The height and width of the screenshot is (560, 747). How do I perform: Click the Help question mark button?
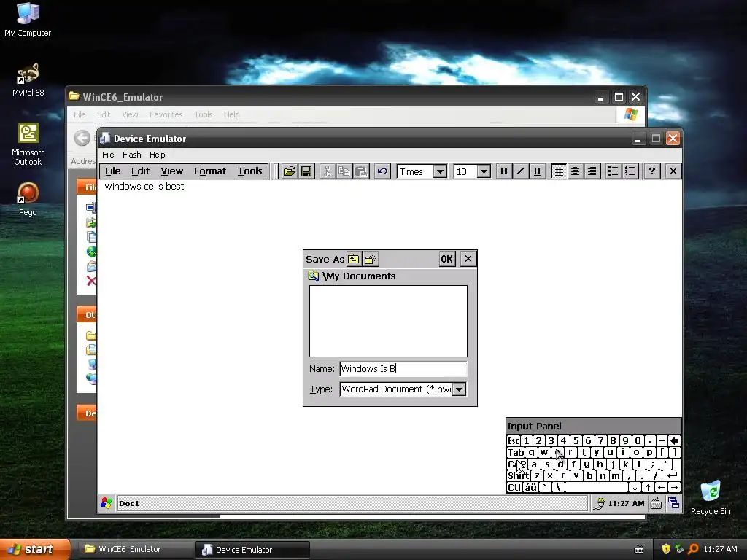[651, 171]
